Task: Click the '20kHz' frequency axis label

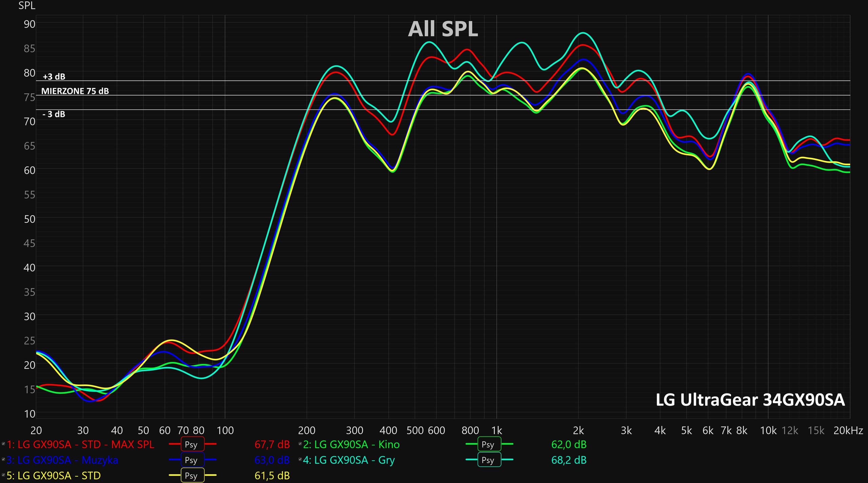Action: [x=848, y=430]
